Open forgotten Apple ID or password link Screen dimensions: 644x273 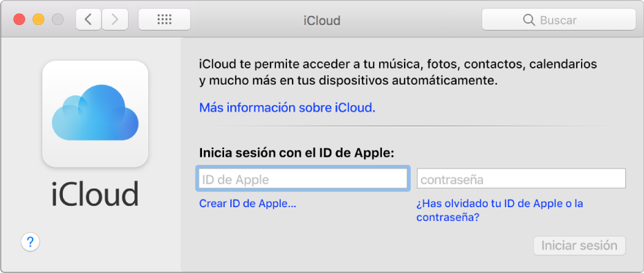(500, 210)
